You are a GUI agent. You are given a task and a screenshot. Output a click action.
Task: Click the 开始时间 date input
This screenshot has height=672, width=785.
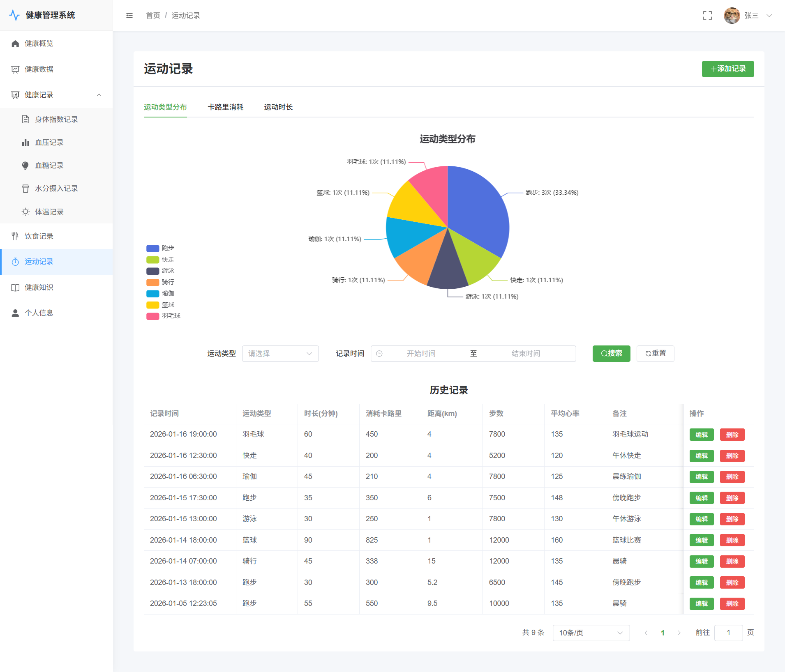421,354
